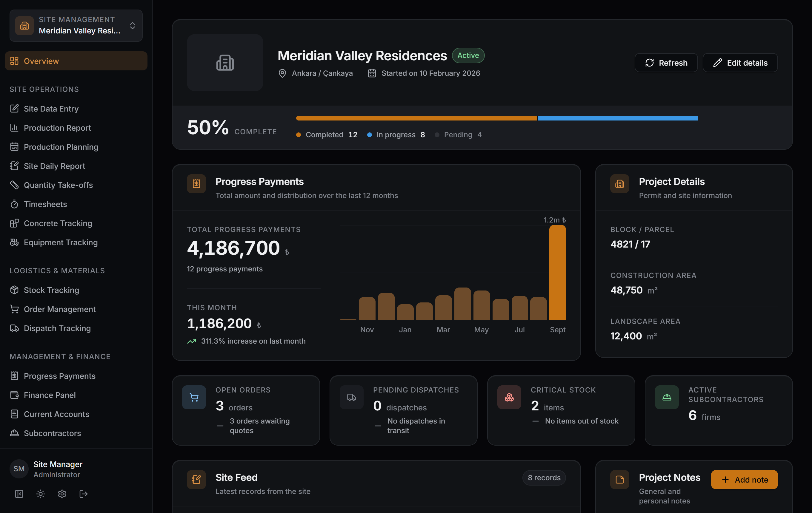
Task: Click the 50% complete figure
Action: point(208,128)
